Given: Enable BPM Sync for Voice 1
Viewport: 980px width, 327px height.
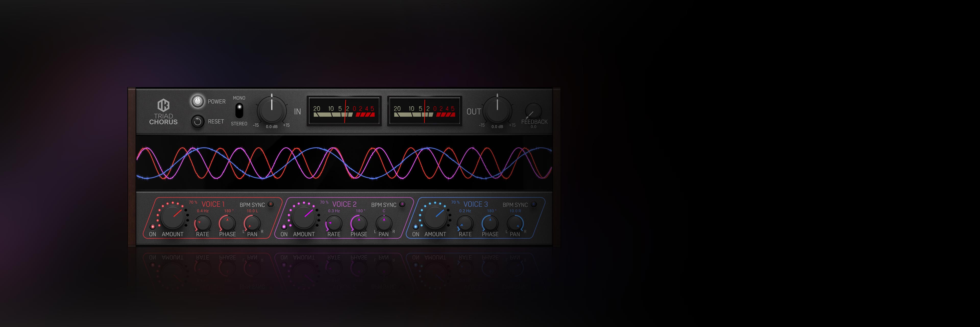Looking at the screenshot, I should tap(271, 204).
